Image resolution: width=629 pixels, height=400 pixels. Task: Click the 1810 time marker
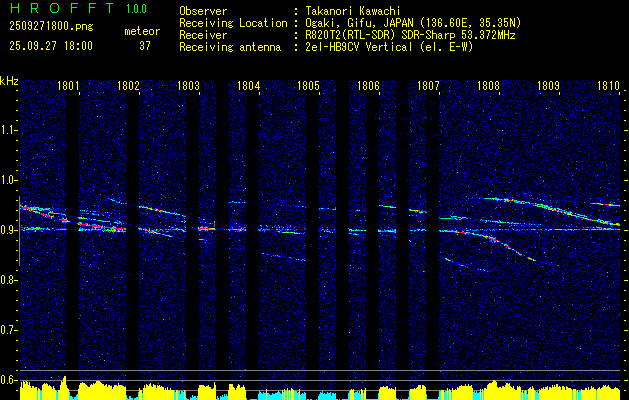pos(608,86)
